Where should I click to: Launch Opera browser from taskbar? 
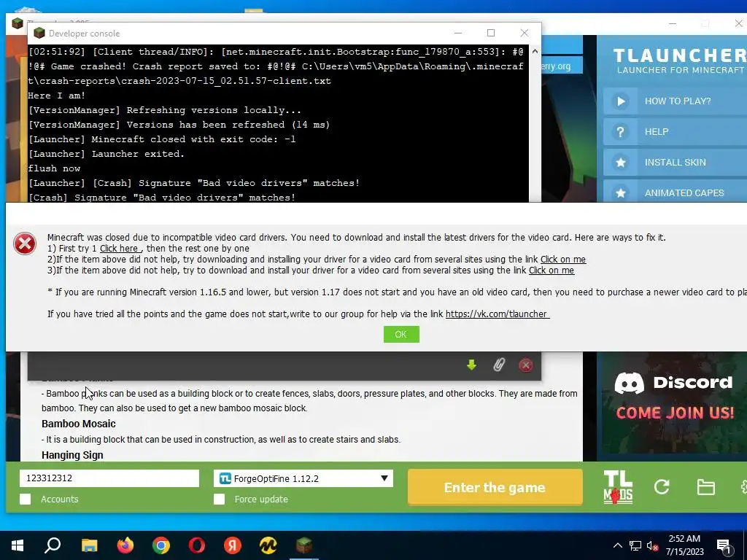point(197,545)
